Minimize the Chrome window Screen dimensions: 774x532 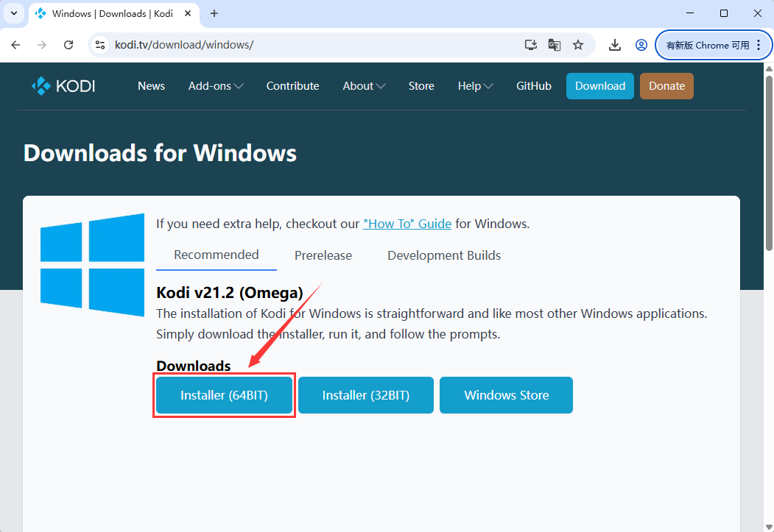click(690, 13)
